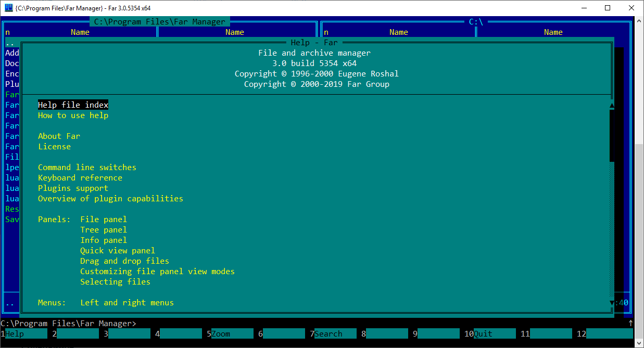The width and height of the screenshot is (644, 348).
Task: Maximize the Far Manager window
Action: click(x=608, y=8)
